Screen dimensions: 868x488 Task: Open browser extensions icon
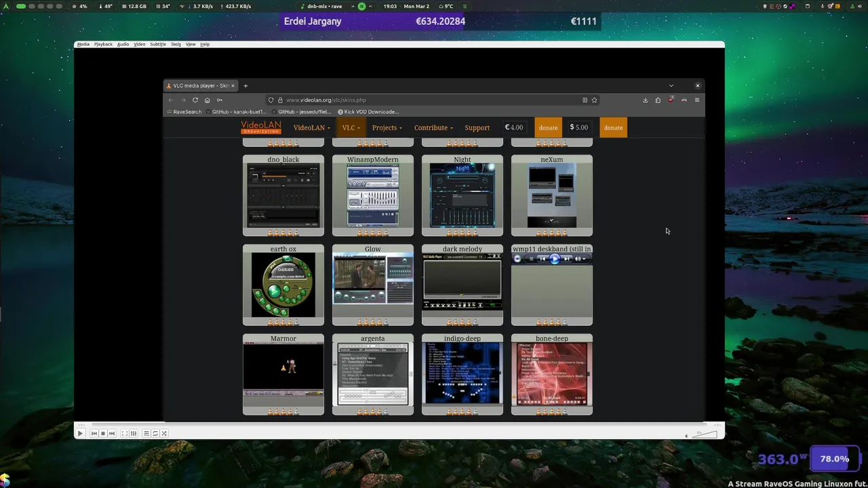(x=658, y=100)
